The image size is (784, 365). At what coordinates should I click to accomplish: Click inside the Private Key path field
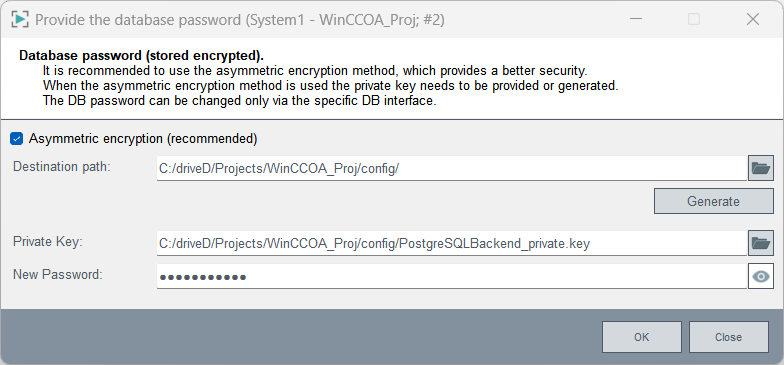tap(452, 244)
